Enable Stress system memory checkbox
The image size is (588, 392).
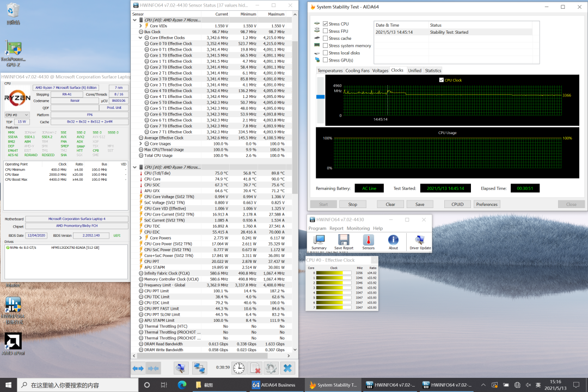click(x=326, y=46)
